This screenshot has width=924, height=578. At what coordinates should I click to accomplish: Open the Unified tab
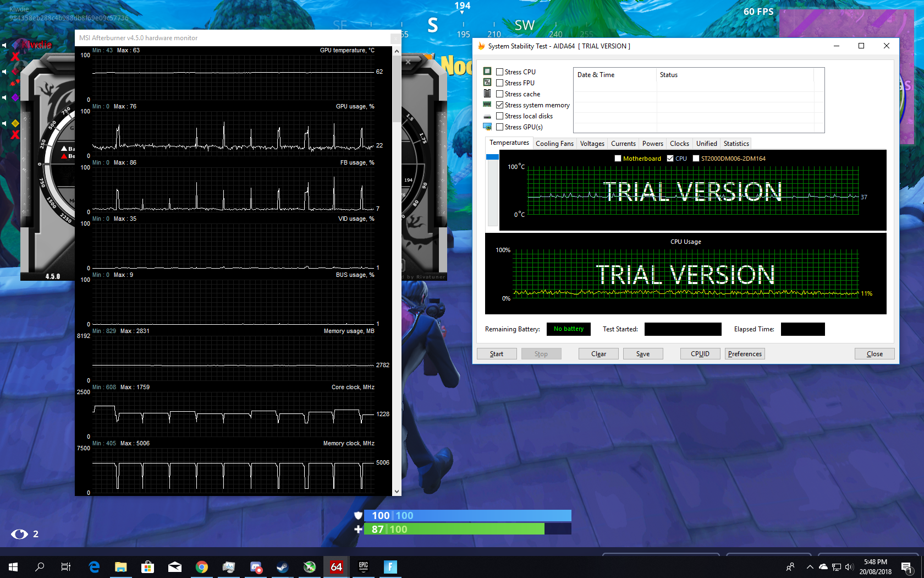[x=706, y=144]
